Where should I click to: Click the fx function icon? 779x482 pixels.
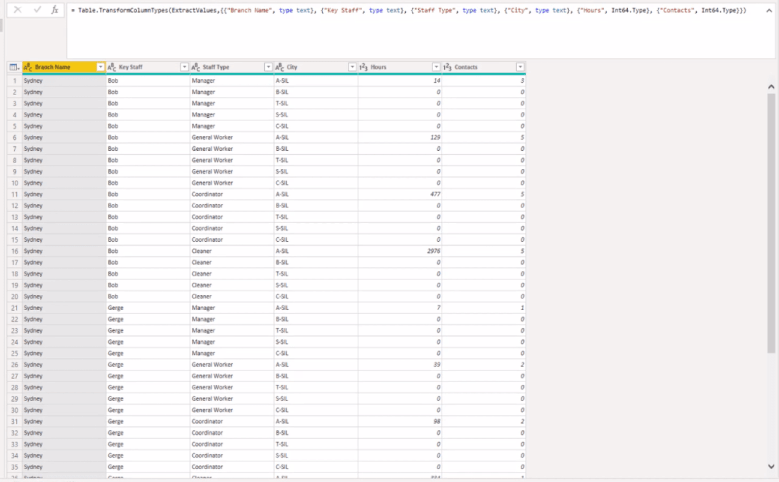click(x=55, y=10)
